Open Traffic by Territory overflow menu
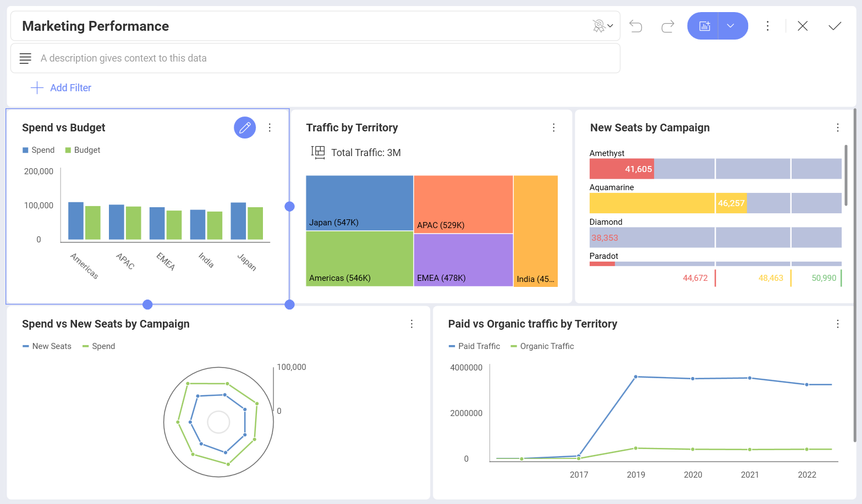This screenshot has width=862, height=504. click(x=554, y=128)
